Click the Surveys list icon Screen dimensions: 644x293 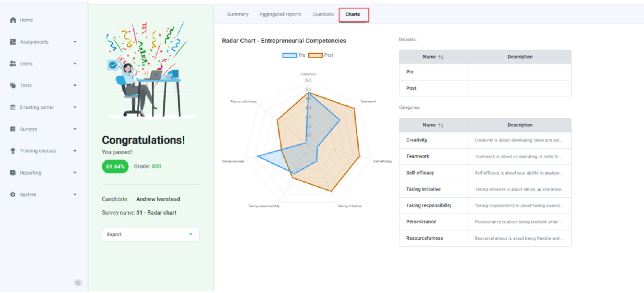pos(13,129)
